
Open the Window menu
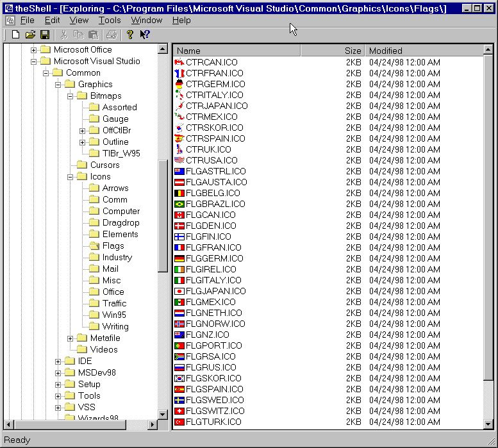point(146,21)
